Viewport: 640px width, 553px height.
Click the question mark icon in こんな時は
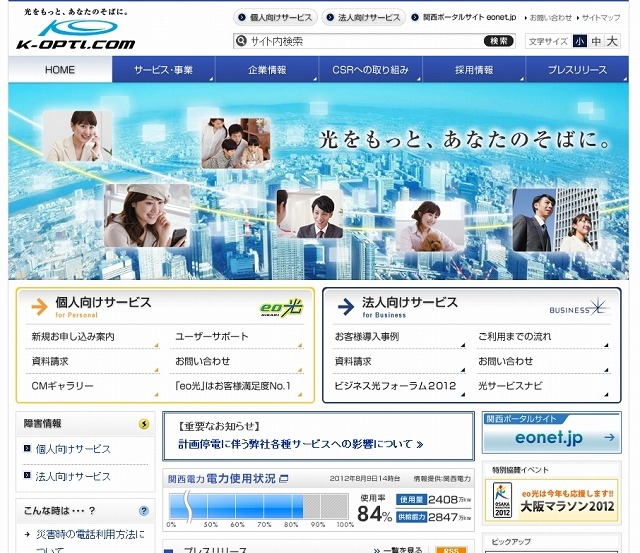click(144, 511)
